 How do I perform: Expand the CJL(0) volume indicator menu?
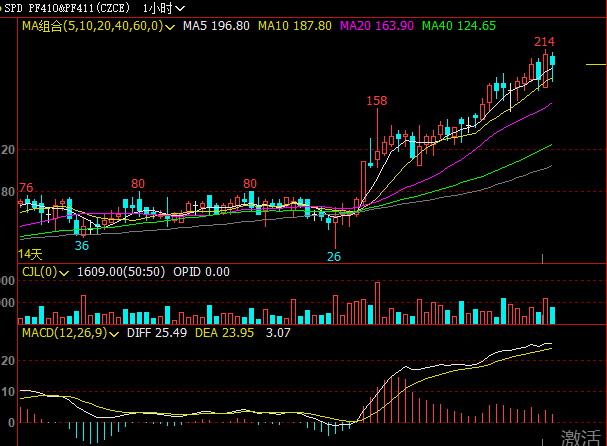coord(64,272)
